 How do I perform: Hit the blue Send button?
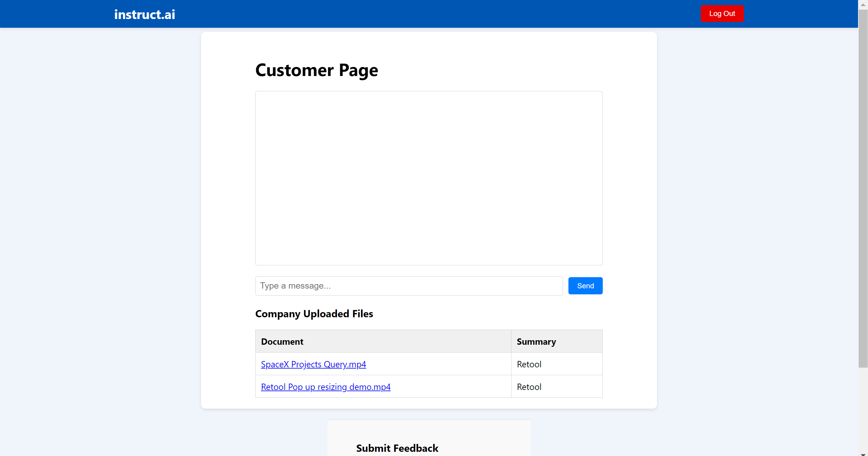(x=585, y=286)
